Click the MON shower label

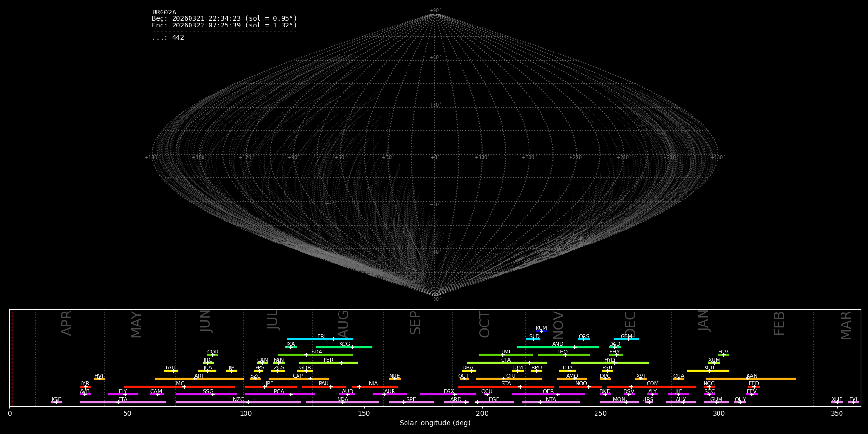pos(619,400)
